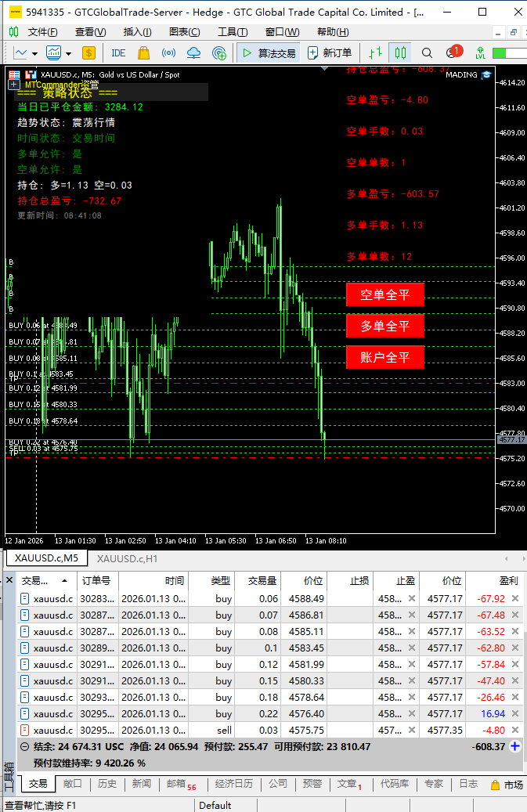The image size is (527, 812).
Task: Click the green connection status bar
Action: pos(509,52)
